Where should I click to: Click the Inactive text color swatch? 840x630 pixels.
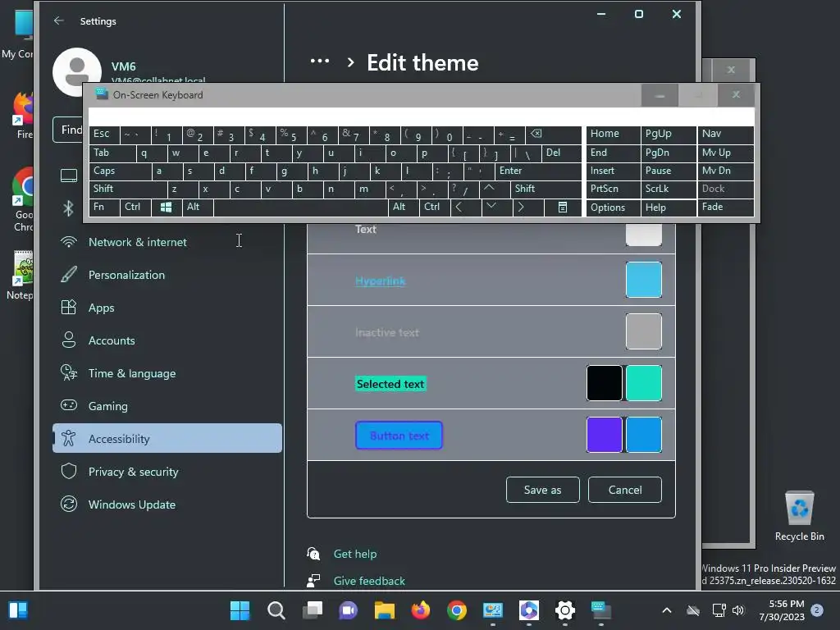tap(643, 331)
